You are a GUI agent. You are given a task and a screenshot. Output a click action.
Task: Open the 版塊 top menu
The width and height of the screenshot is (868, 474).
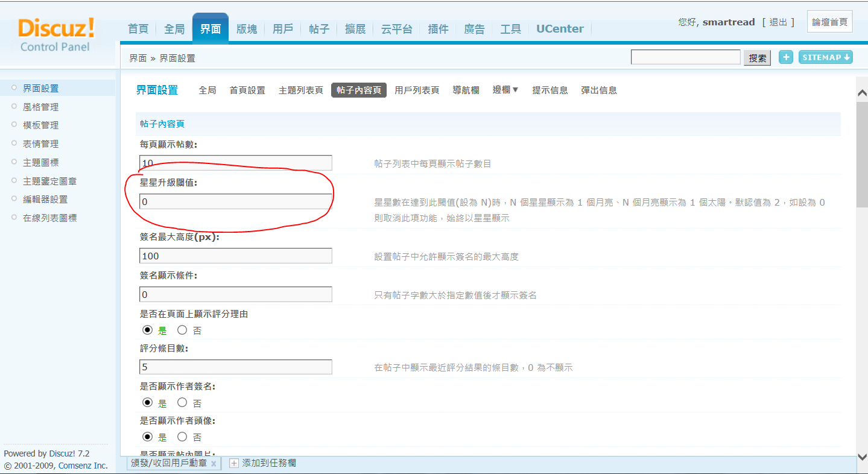coord(247,29)
